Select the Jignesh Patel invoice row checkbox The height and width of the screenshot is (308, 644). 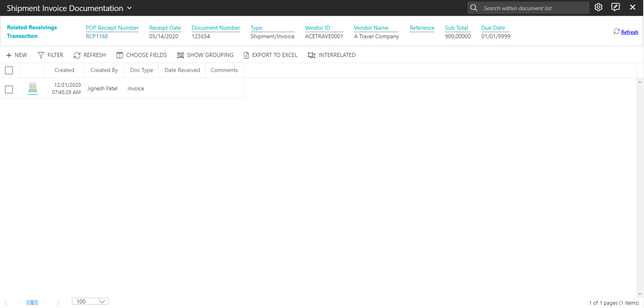coord(9,89)
